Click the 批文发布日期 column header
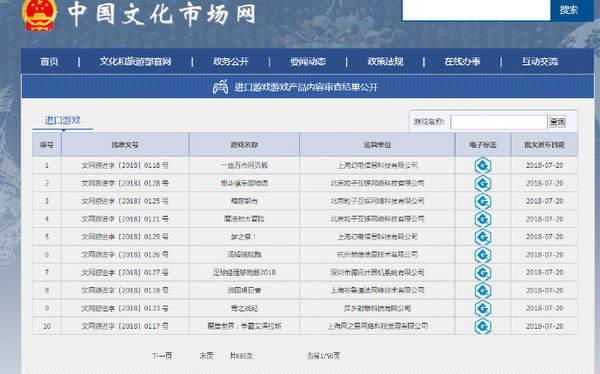 (544, 145)
